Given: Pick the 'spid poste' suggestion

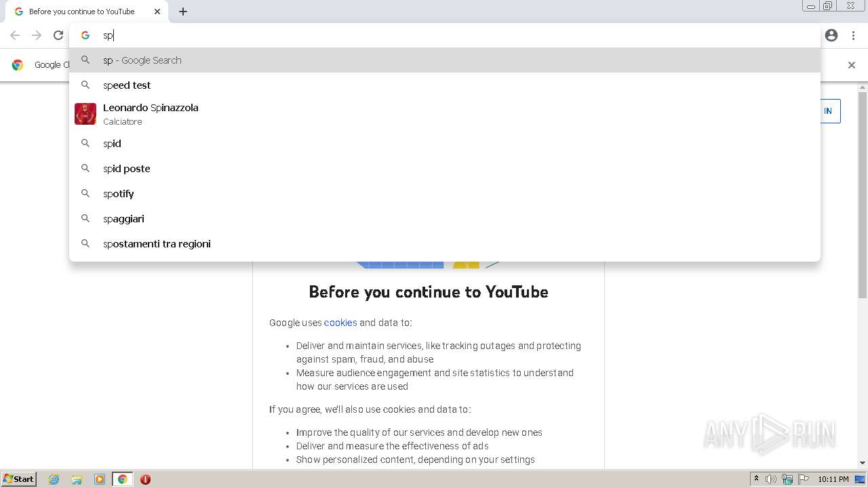Looking at the screenshot, I should pos(445,168).
